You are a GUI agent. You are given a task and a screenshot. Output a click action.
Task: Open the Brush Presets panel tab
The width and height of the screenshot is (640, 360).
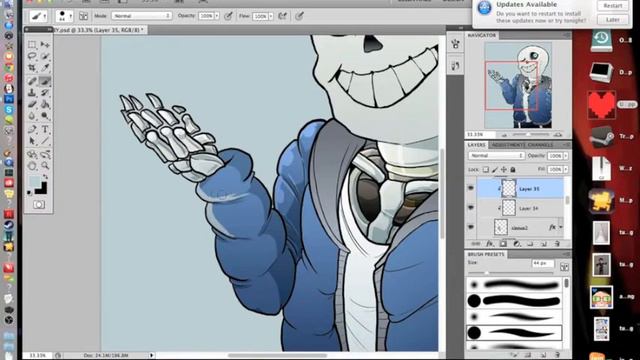486,254
